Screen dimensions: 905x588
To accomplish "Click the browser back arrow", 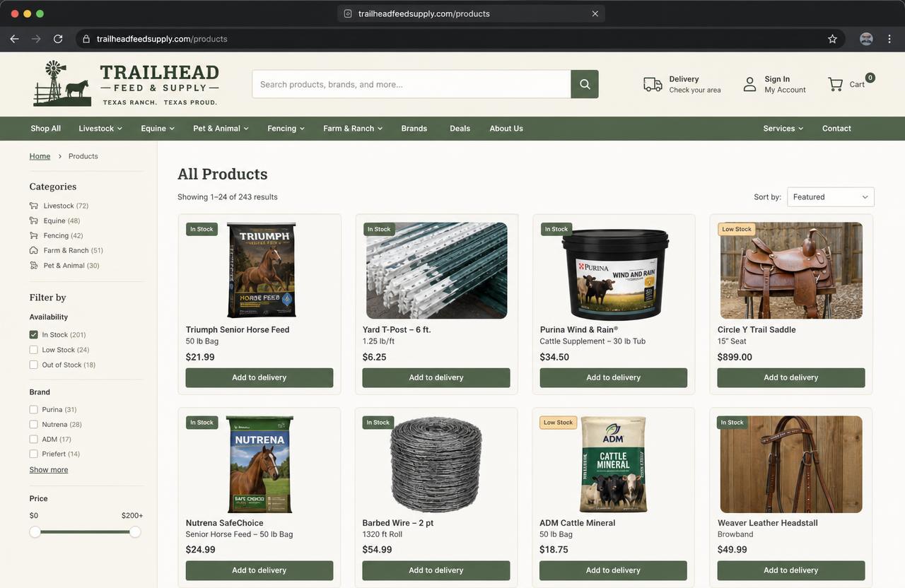I will point(14,39).
